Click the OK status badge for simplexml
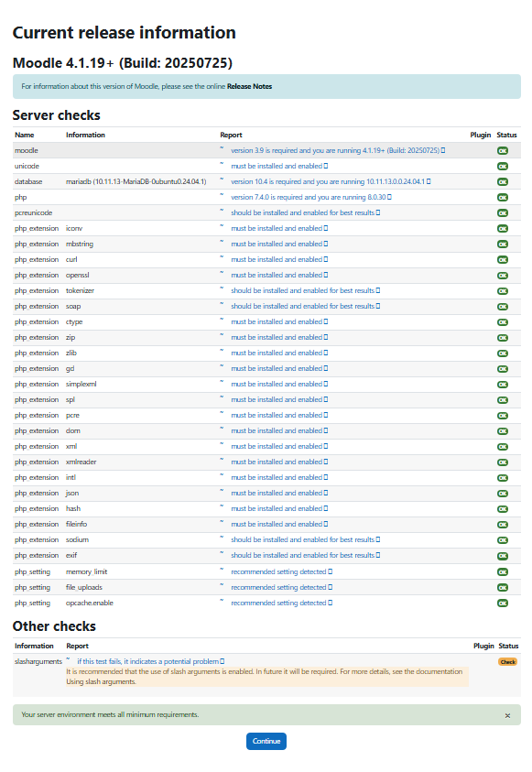 tap(503, 385)
